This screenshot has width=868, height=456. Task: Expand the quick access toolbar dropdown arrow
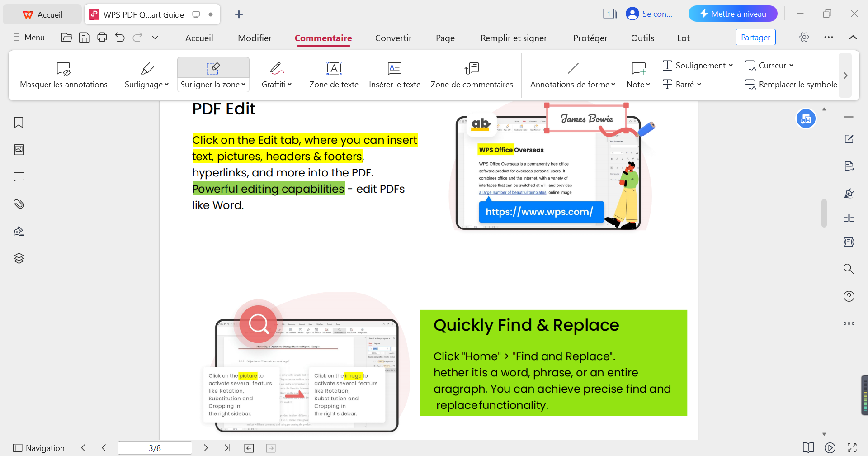[x=155, y=38]
